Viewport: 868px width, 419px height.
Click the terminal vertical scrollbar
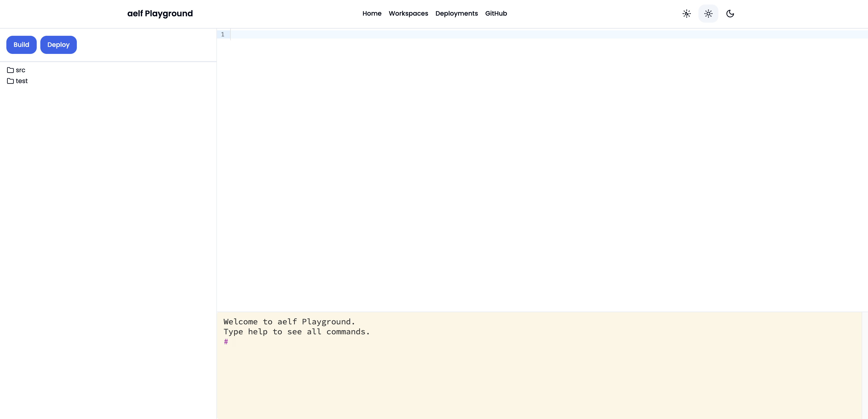click(865, 365)
